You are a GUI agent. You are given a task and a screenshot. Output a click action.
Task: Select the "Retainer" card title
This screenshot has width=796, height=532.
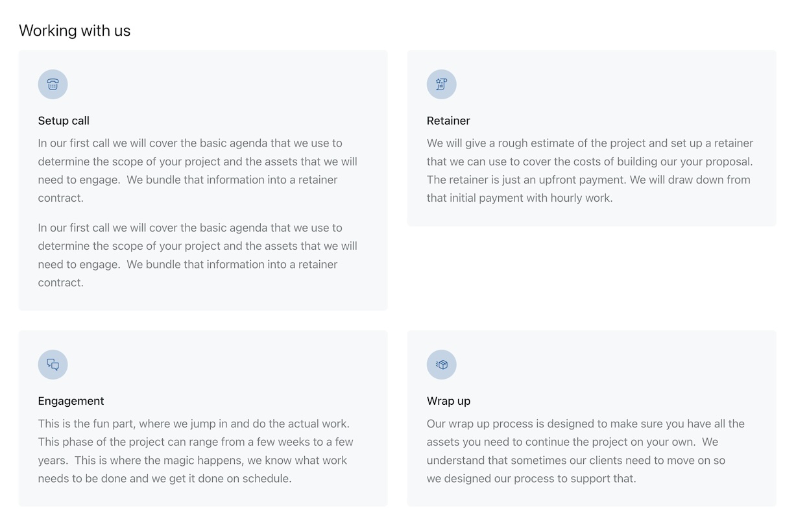448,121
